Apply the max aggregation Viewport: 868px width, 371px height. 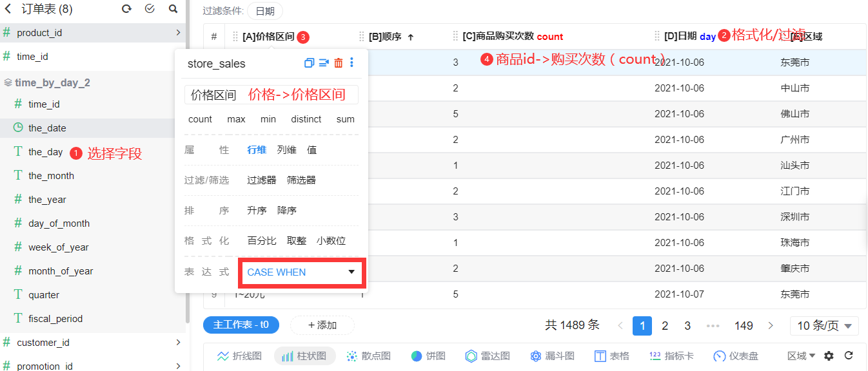[236, 119]
